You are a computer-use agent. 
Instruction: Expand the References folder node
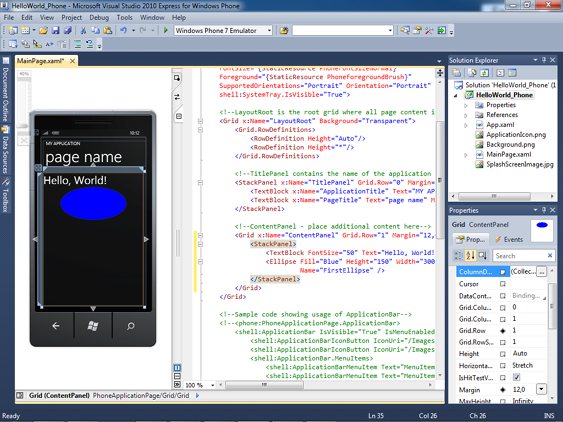click(466, 115)
